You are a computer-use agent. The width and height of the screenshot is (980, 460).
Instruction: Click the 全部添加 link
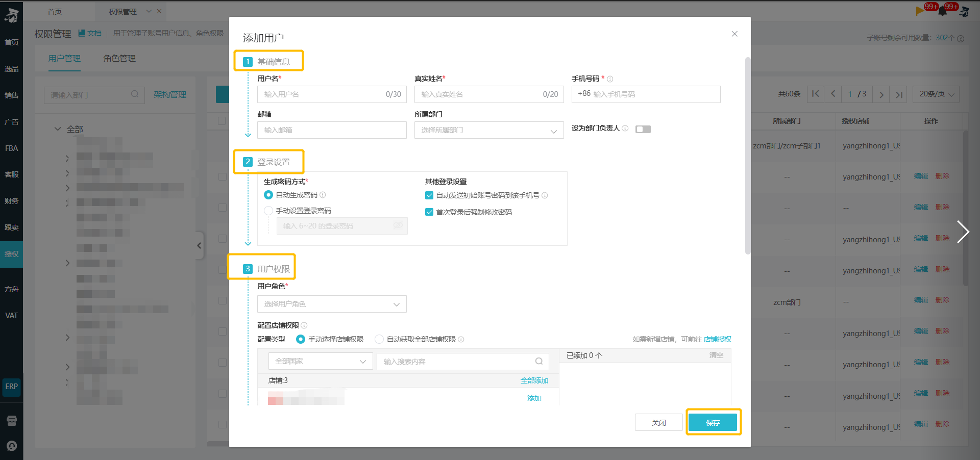pos(534,380)
